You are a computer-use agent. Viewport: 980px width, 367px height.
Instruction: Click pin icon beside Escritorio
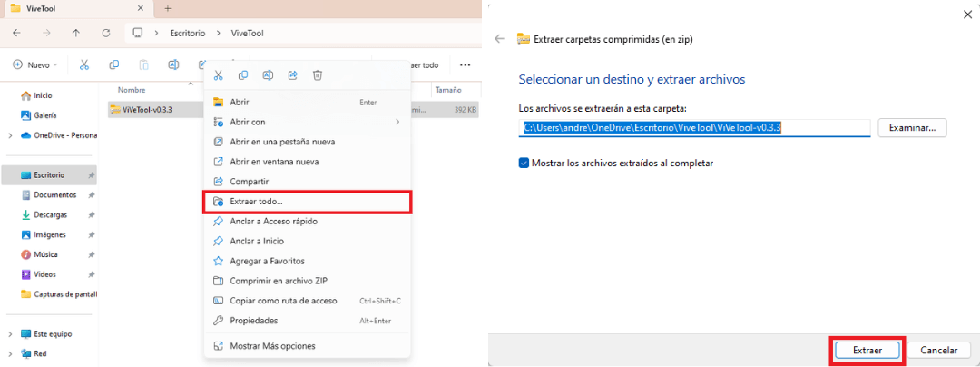(92, 175)
